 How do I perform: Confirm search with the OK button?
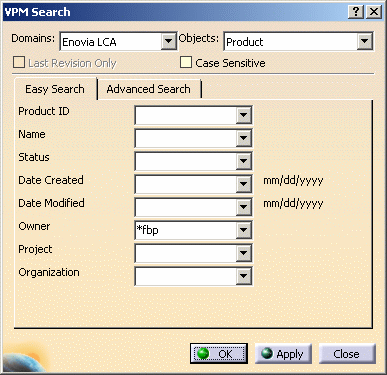pos(219,354)
